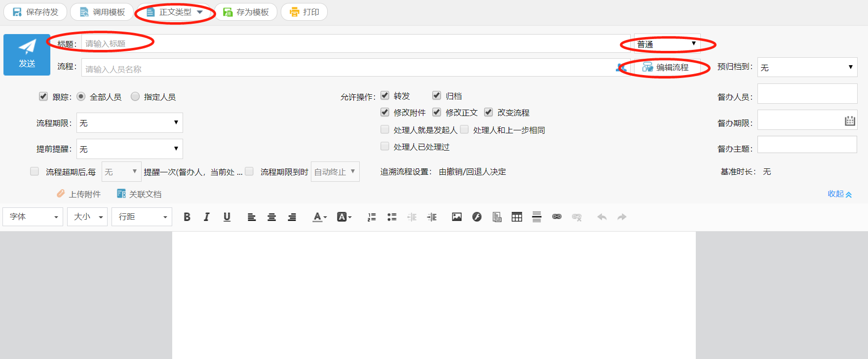This screenshot has height=359, width=868.
Task: Center align the text
Action: [x=271, y=217]
